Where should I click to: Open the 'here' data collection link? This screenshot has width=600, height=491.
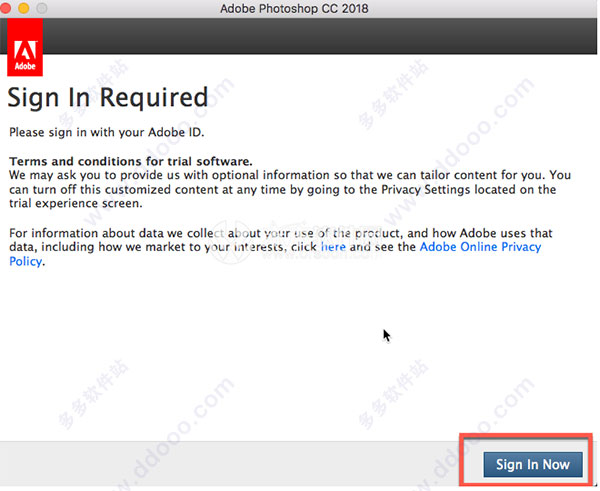coord(333,247)
